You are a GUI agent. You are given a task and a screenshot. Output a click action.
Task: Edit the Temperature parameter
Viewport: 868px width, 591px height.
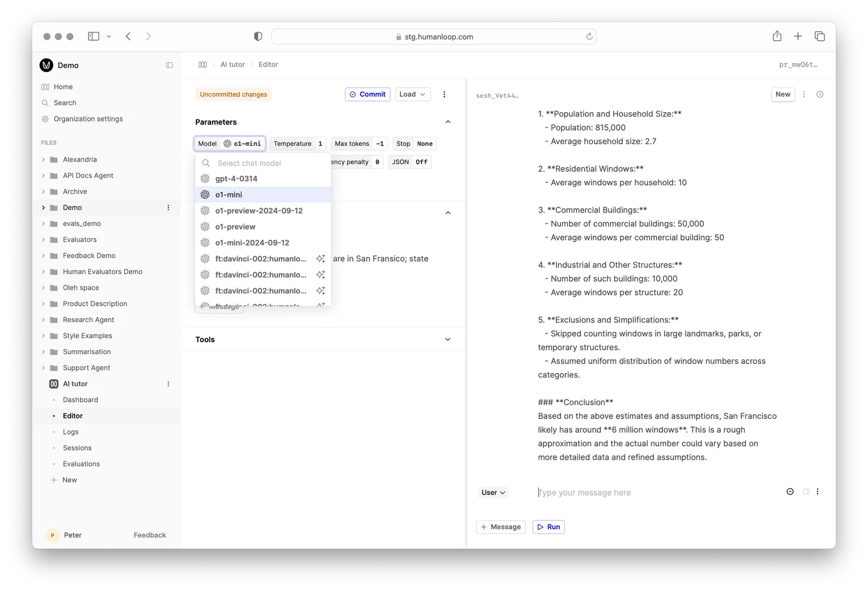298,144
